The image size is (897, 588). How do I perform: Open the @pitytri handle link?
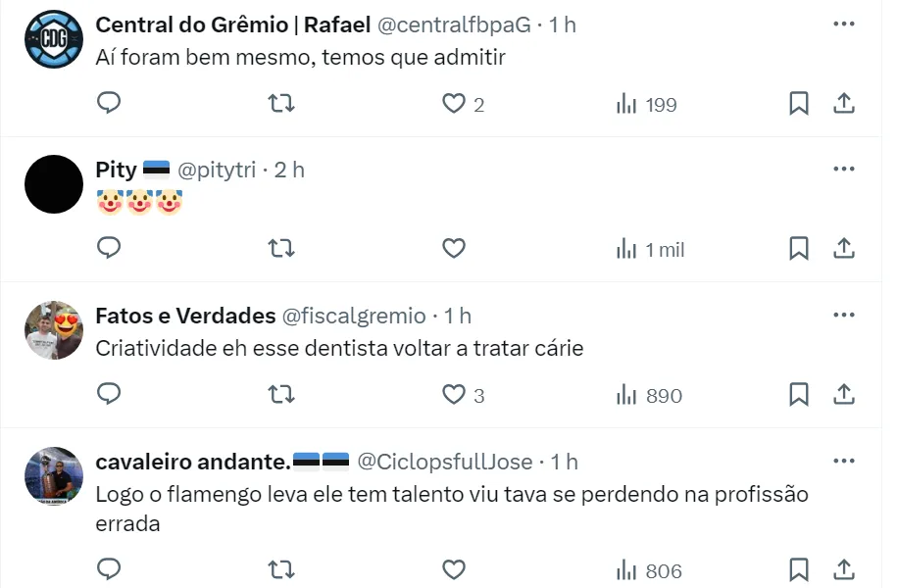(x=218, y=170)
